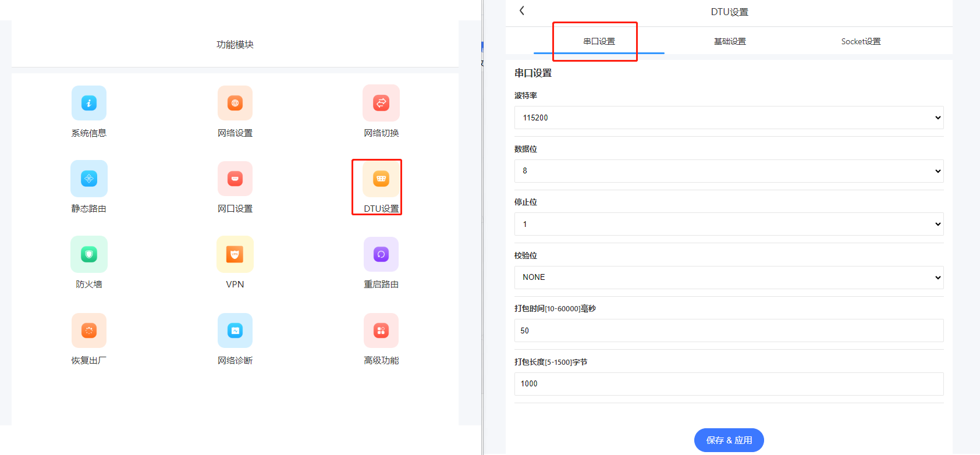Click the 保存 & 应用 button
This screenshot has width=980, height=455.
point(729,440)
